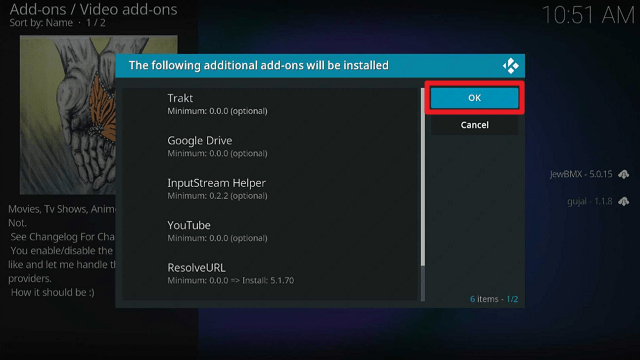Click the add-on artwork thumbnail
Screen dimensions: 640x360
coord(99,115)
